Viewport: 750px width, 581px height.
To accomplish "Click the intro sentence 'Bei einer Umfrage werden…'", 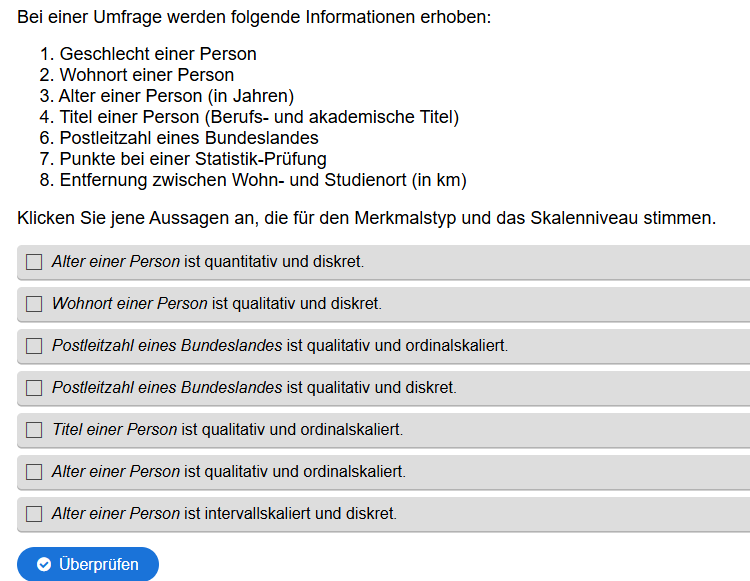I will click(254, 18).
